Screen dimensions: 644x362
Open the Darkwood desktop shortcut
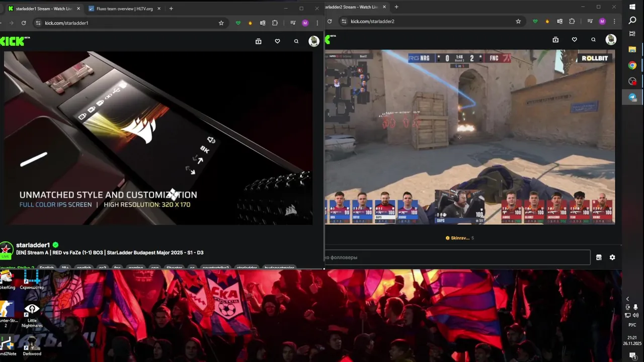click(x=32, y=346)
